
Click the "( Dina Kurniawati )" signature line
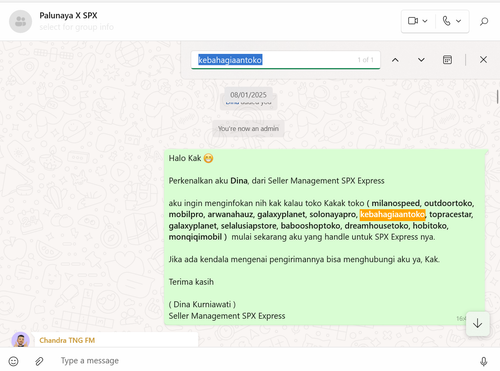tap(202, 304)
